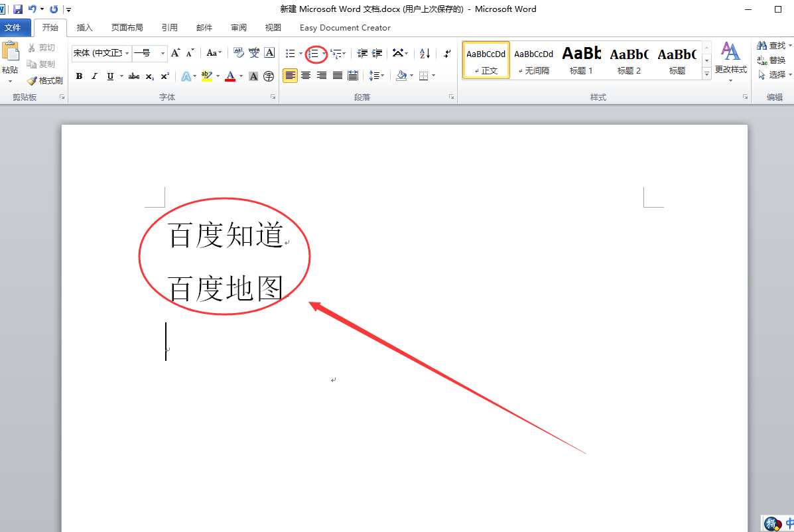Click the Text Effects glowing A icon
The width and height of the screenshot is (794, 532).
point(186,76)
